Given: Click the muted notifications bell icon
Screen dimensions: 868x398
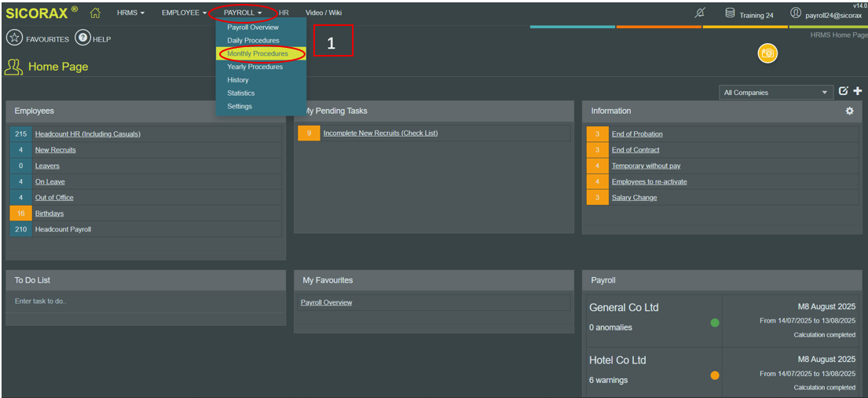Looking at the screenshot, I should click(x=700, y=13).
